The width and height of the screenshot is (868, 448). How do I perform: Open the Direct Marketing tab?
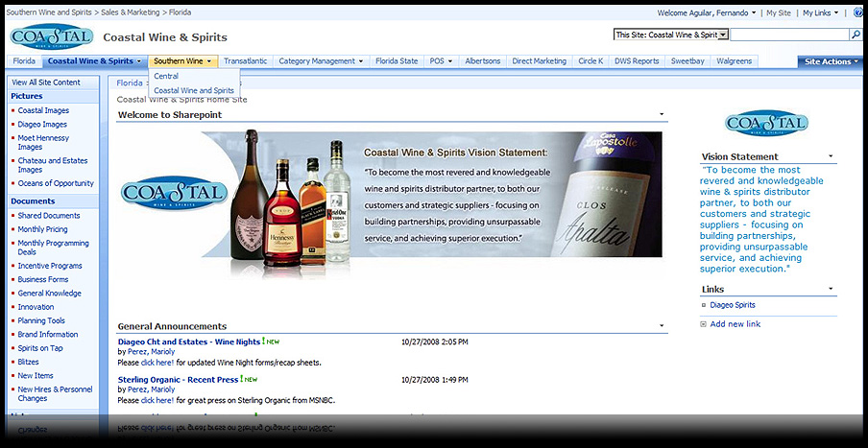coord(540,61)
